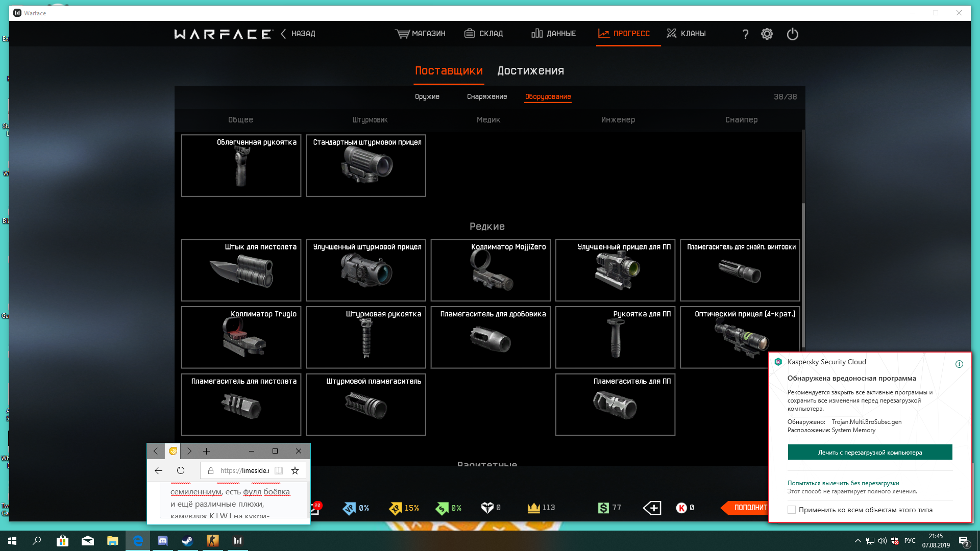Switch to the Достижения tab
This screenshot has width=980, height=551.
click(530, 71)
